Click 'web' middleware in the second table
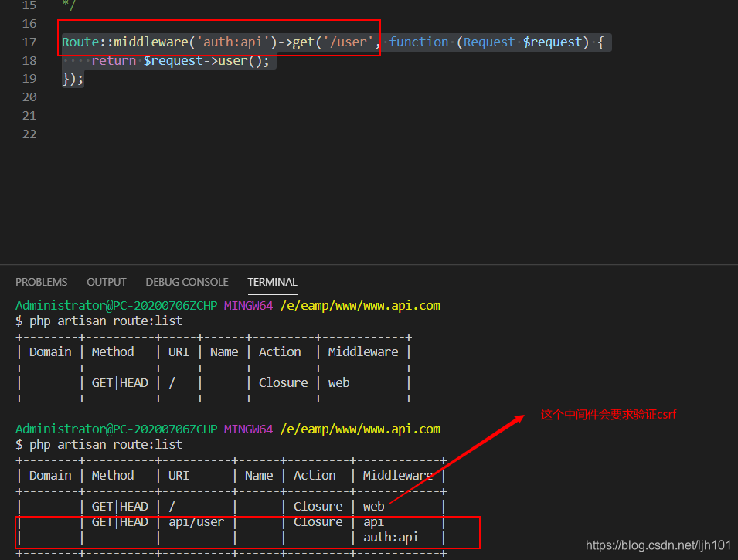738x560 pixels. point(374,507)
